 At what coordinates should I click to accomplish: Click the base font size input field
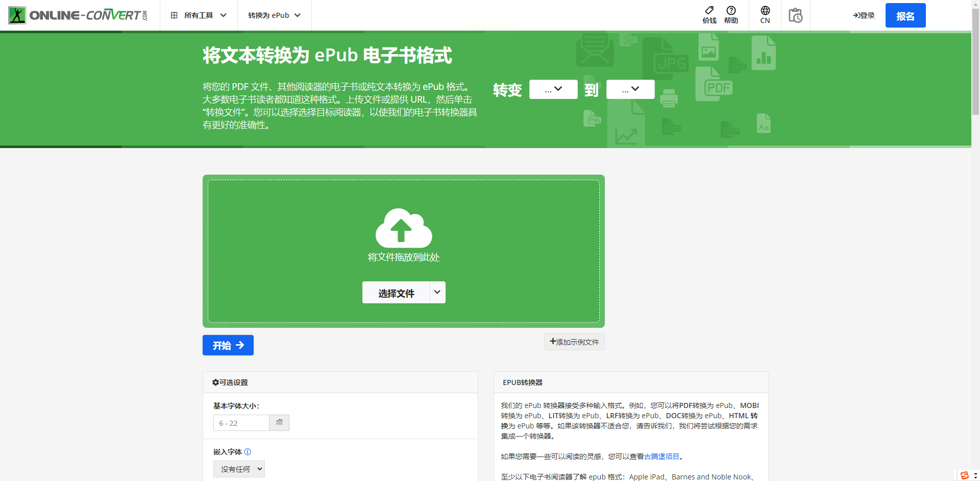pyautogui.click(x=241, y=423)
